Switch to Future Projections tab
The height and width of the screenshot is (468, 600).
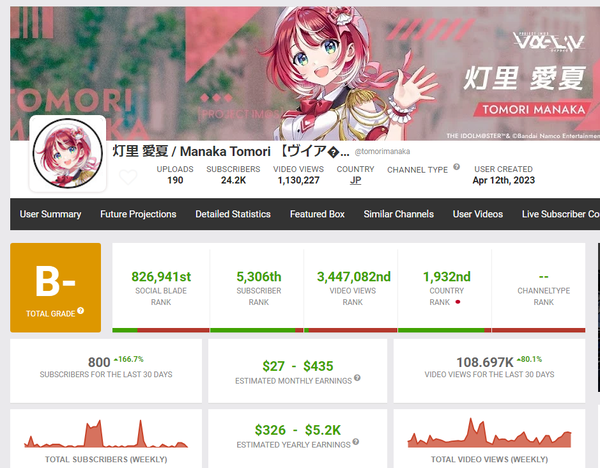[x=138, y=214]
